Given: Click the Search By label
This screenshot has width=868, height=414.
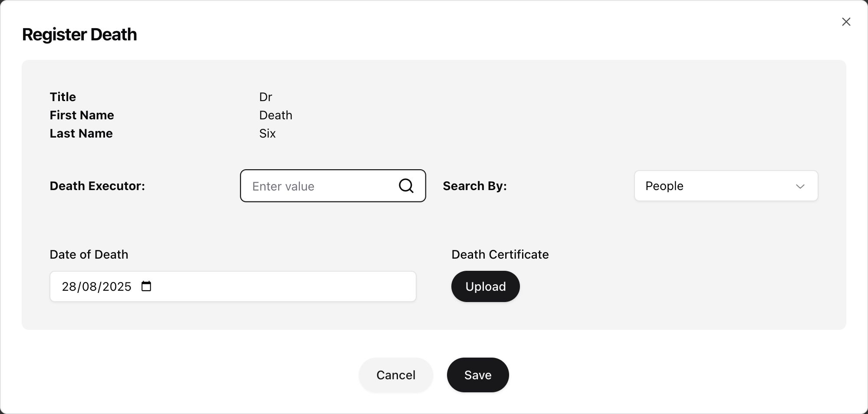Looking at the screenshot, I should (x=475, y=186).
